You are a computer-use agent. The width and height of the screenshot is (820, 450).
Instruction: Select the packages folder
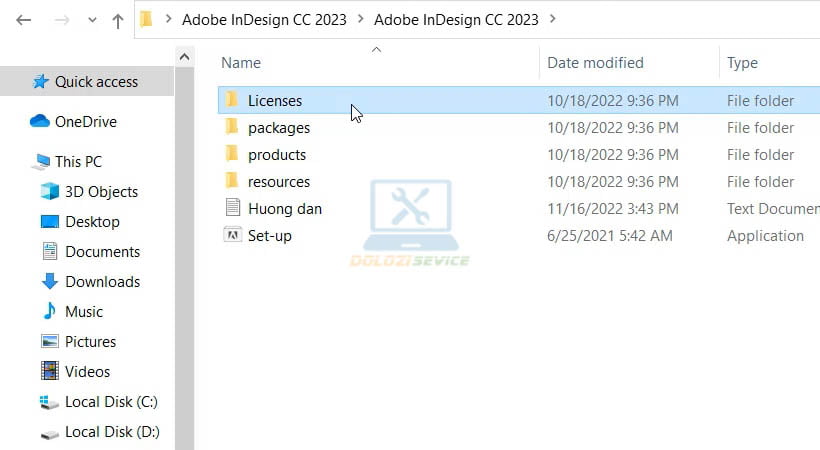pos(278,128)
